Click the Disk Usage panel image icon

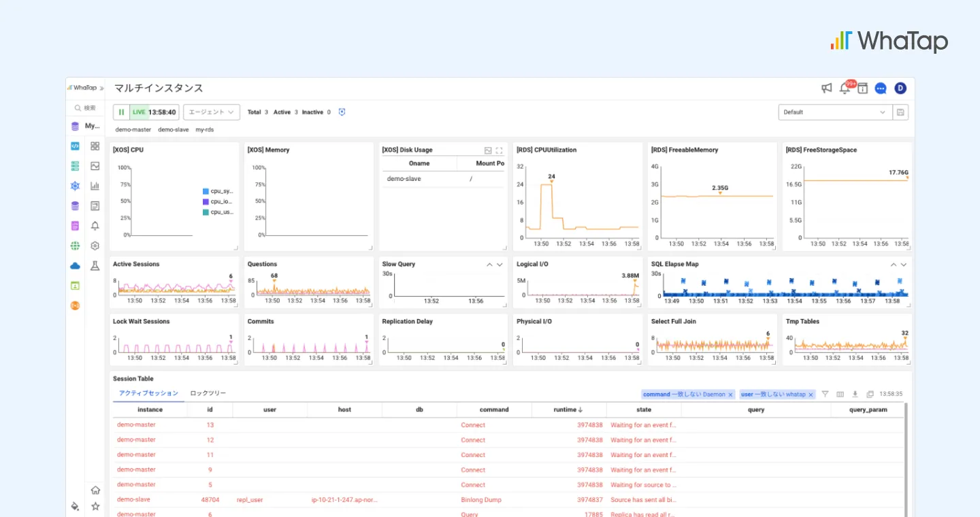(488, 150)
